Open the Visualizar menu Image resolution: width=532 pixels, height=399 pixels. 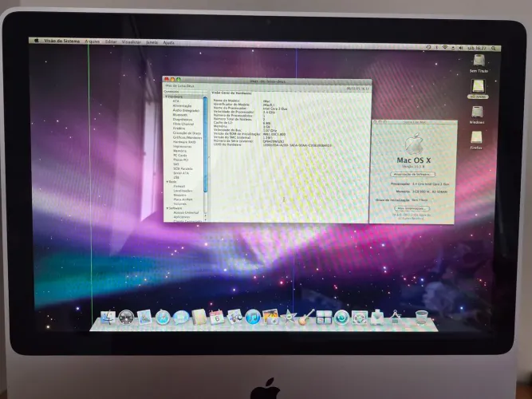click(131, 41)
